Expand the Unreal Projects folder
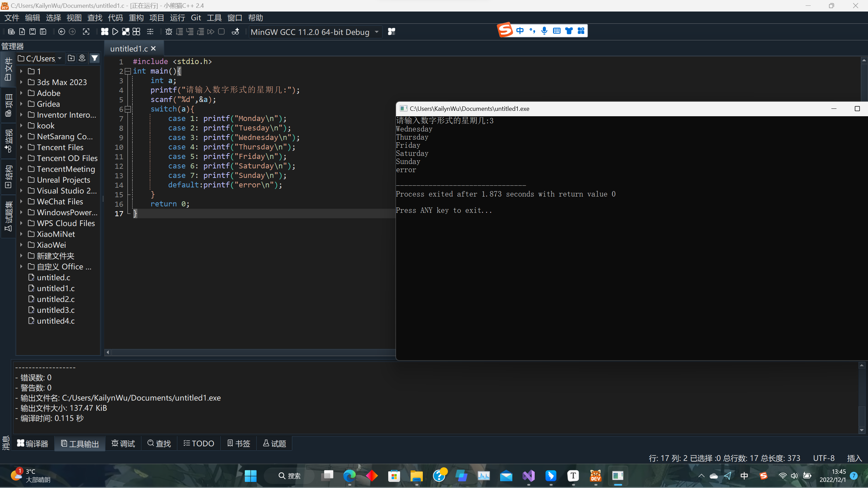This screenshot has height=488, width=868. (21, 180)
